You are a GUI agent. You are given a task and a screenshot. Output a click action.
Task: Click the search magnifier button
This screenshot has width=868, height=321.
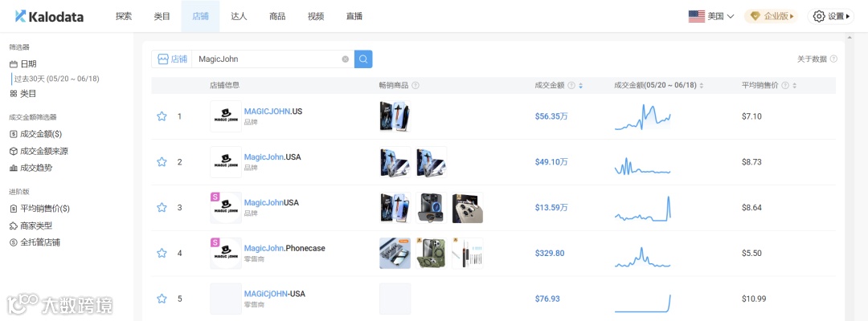tap(363, 59)
